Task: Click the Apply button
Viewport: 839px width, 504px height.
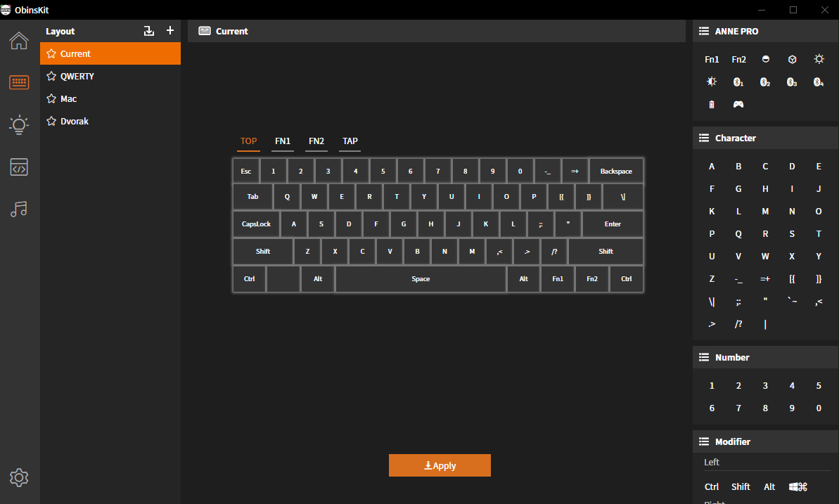Action: tap(440, 465)
